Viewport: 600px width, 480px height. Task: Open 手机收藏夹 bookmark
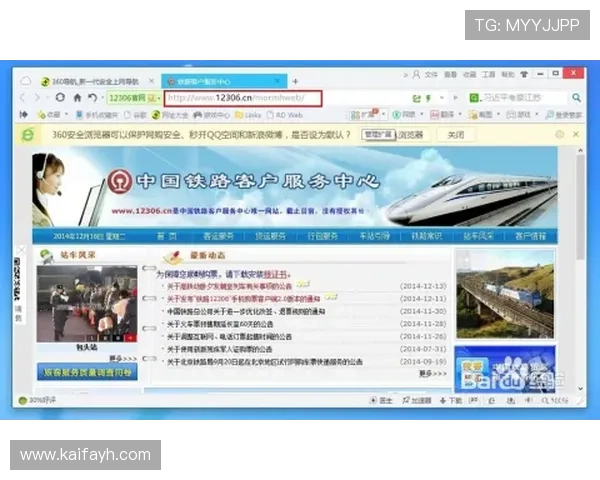[x=97, y=115]
